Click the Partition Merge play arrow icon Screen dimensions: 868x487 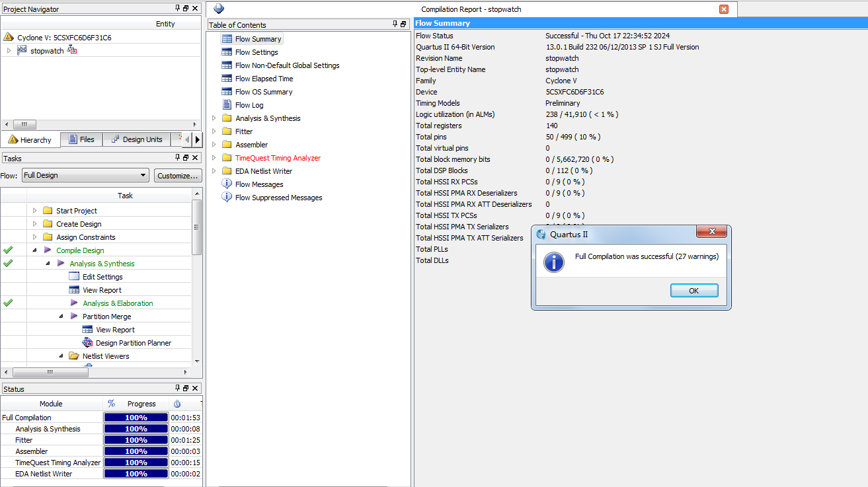point(74,317)
